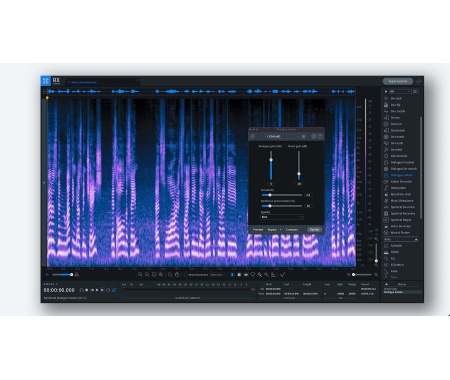450x380 pixels.
Task: Switch to the open audio file tab
Action: click(103, 82)
